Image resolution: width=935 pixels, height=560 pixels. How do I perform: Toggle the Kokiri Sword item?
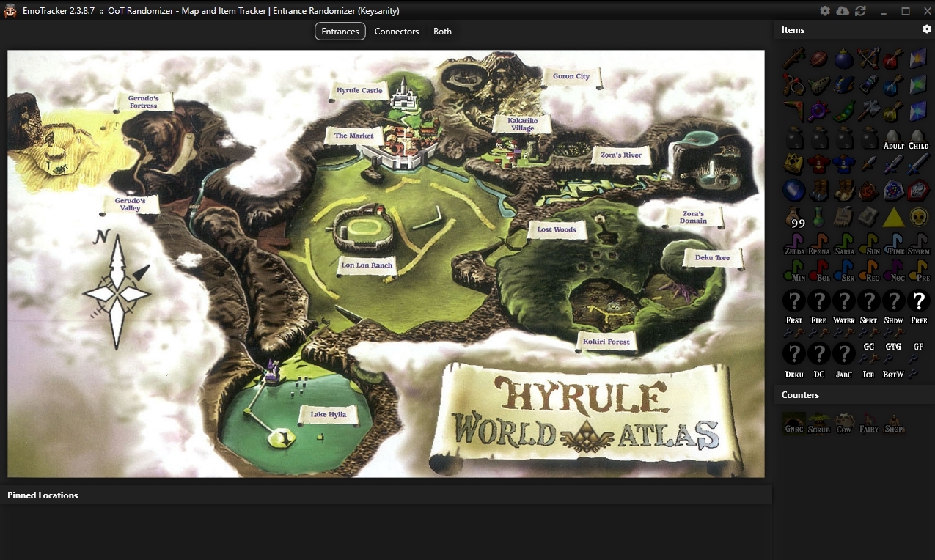tap(869, 164)
